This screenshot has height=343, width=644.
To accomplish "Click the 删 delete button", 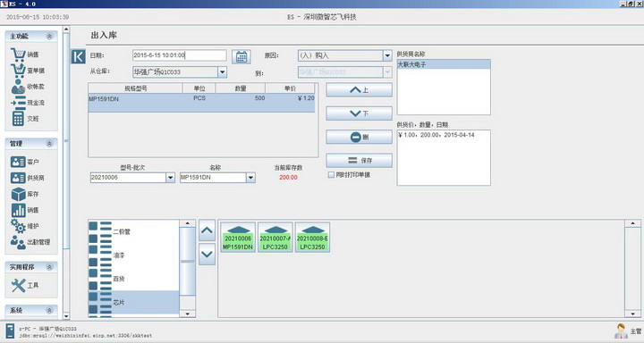I will (x=359, y=137).
